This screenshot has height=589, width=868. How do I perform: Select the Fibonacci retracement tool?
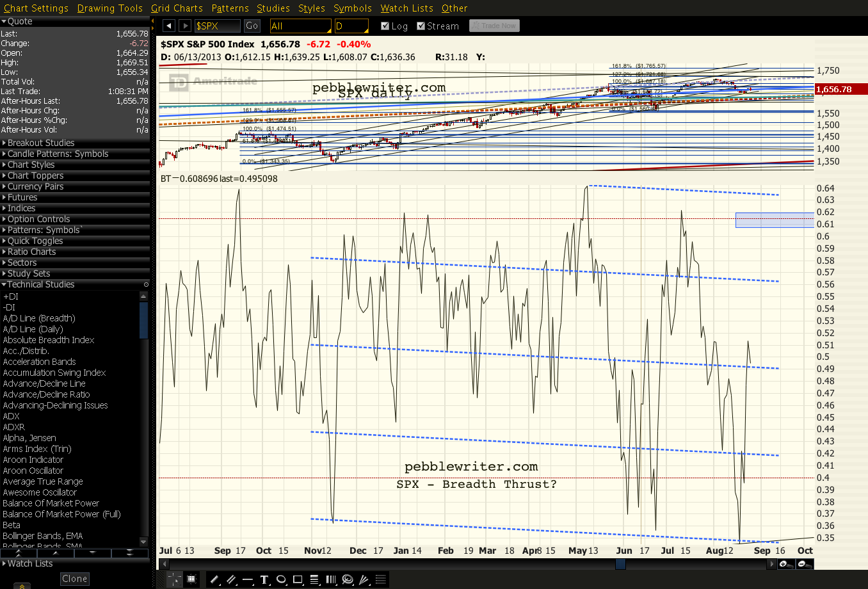tap(314, 579)
